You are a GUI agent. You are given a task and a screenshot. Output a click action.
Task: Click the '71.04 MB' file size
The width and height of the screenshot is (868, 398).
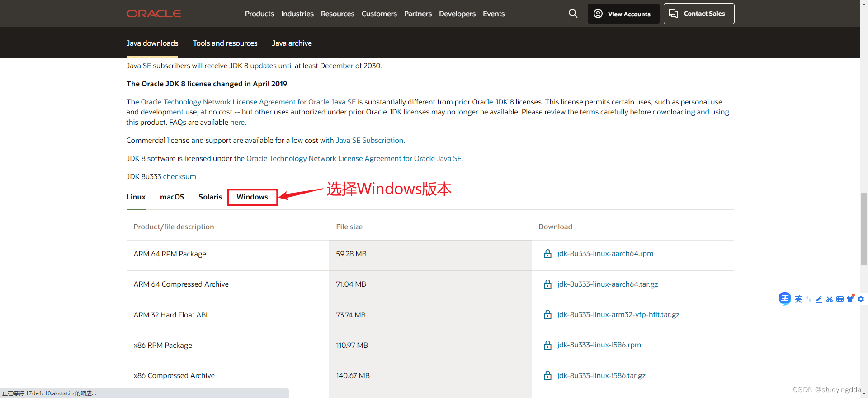[351, 284]
